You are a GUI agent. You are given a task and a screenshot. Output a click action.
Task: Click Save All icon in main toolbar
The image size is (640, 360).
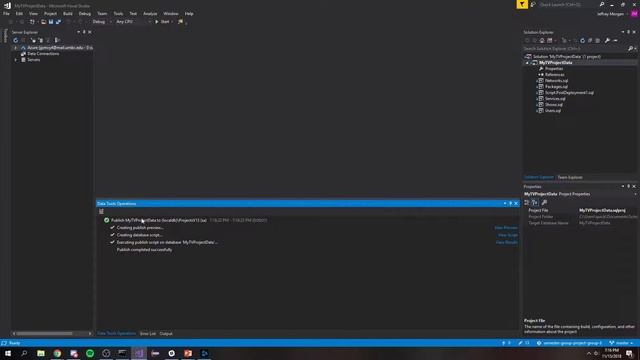(x=58, y=22)
